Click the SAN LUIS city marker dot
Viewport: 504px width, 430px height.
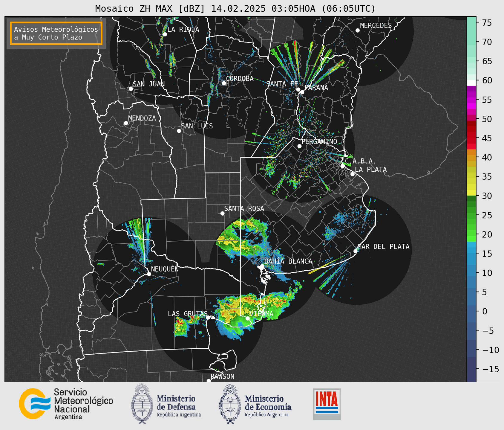point(179,131)
